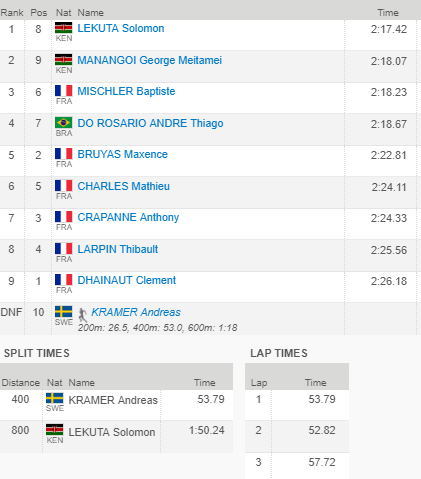Click CRAPANNE Anthony name link
The width and height of the screenshot is (421, 479).
coord(128,217)
